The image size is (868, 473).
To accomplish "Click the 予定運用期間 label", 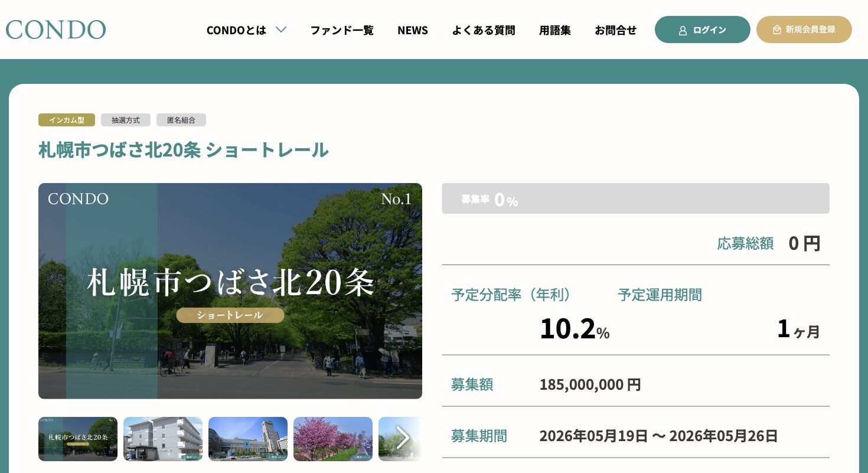I will click(660, 295).
